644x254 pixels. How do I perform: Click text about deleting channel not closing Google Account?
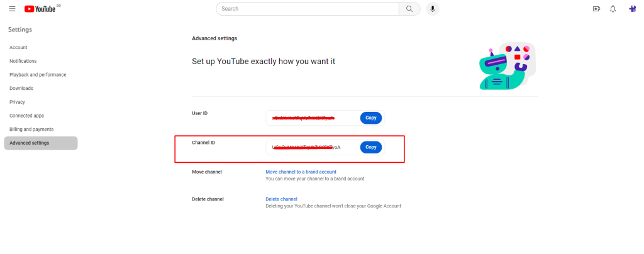333,206
